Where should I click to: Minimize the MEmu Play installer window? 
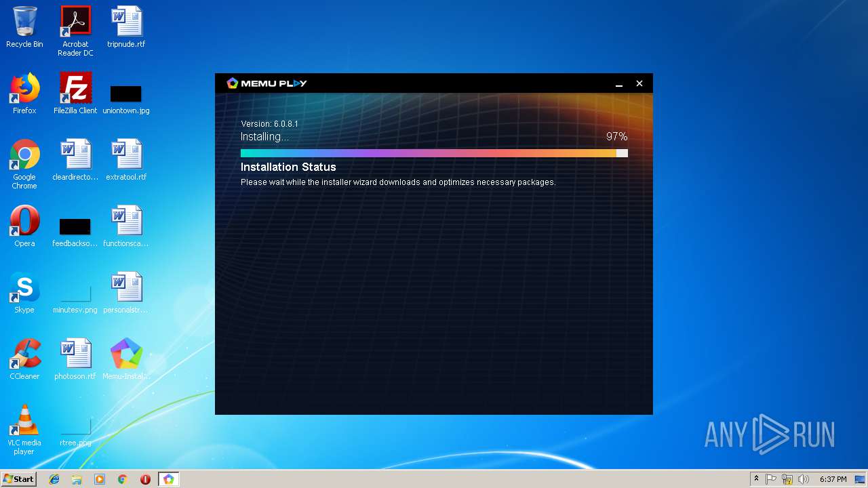click(618, 83)
